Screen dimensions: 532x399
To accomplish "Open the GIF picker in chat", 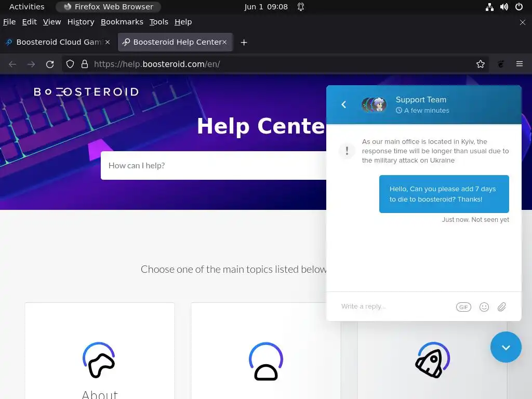I will click(463, 307).
